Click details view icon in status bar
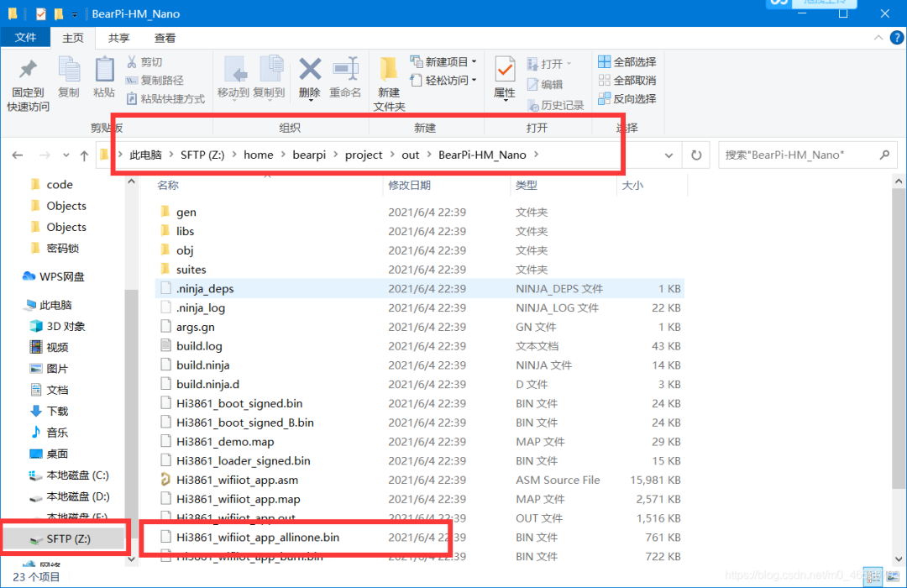Screen dimensions: 907x588 pos(873,576)
